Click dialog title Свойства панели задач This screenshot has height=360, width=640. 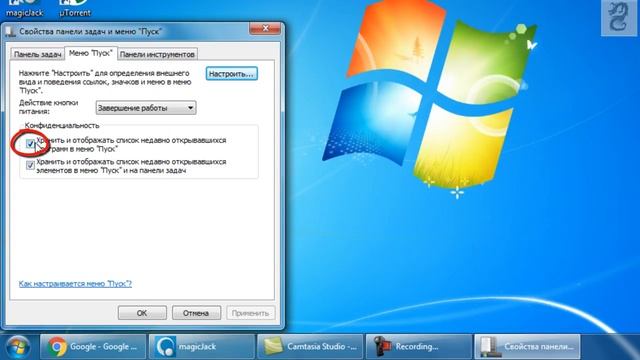[x=91, y=31]
